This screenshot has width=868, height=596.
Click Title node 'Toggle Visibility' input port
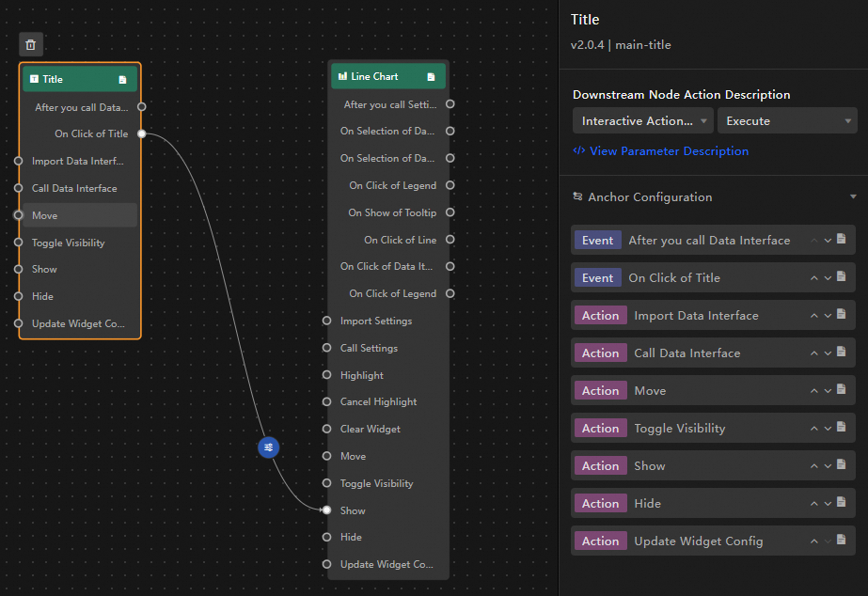(18, 243)
